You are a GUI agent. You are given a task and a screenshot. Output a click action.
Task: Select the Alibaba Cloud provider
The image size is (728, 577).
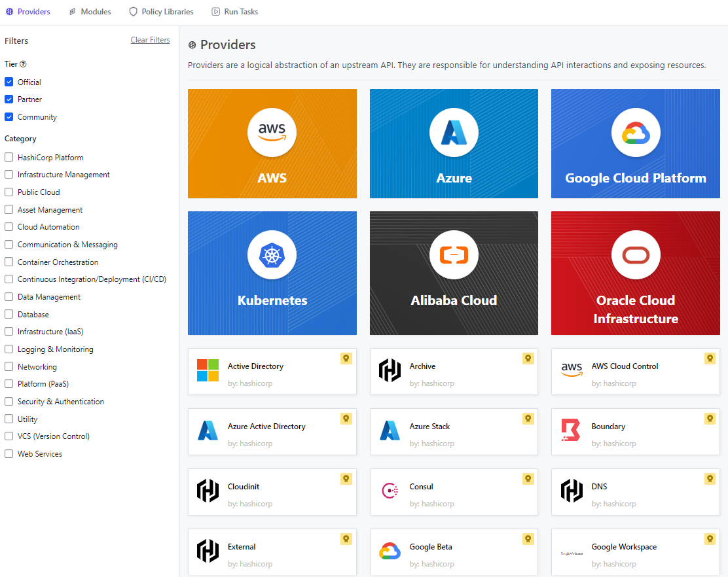[x=454, y=273]
